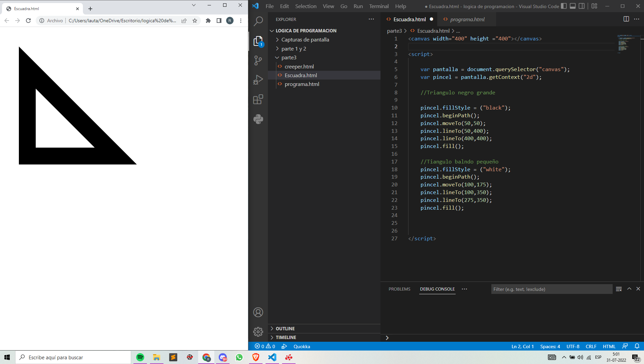Image resolution: width=644 pixels, height=364 pixels.
Task: Toggle the bottom panel layout icon
Action: (x=573, y=6)
